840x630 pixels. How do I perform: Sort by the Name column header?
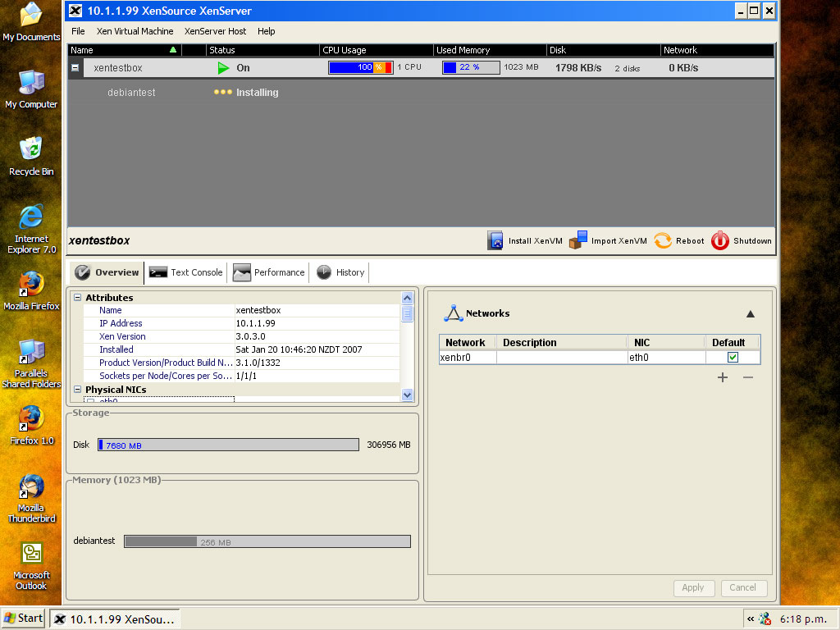click(125, 50)
